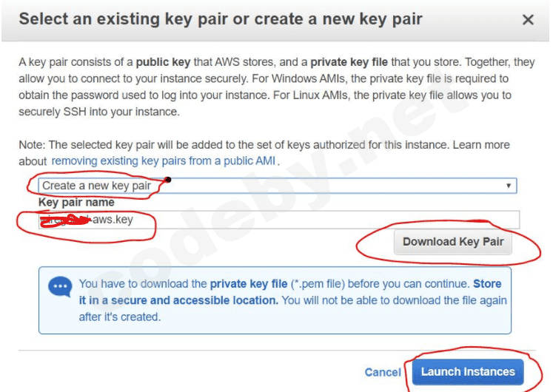Click the 'Key pair name' label
Viewport: 553px width, 392px height.
(77, 202)
